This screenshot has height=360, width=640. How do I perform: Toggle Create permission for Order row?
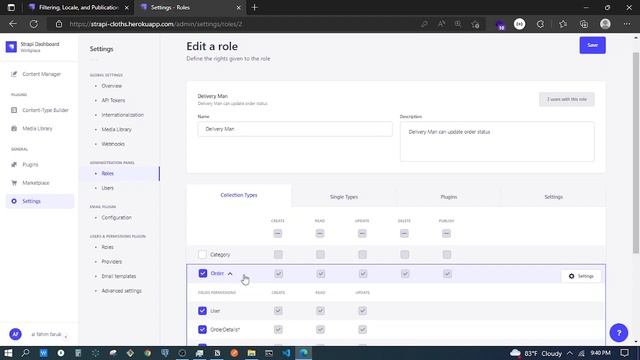click(278, 273)
